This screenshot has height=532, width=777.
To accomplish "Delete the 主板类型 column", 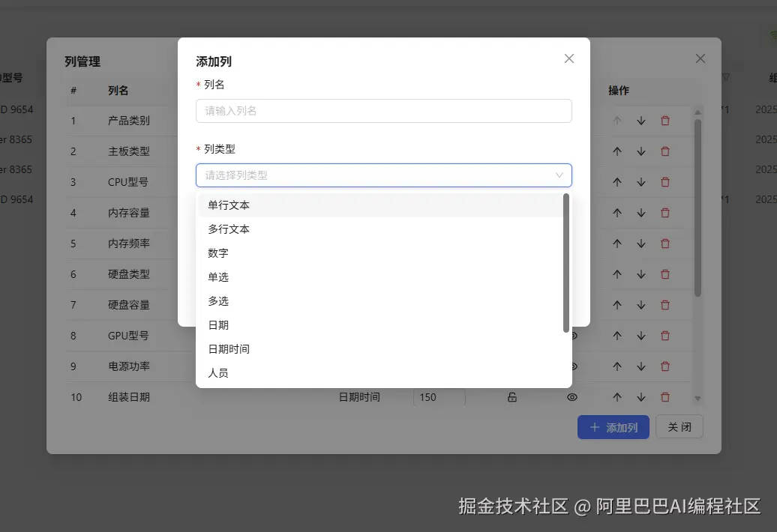I will point(665,151).
